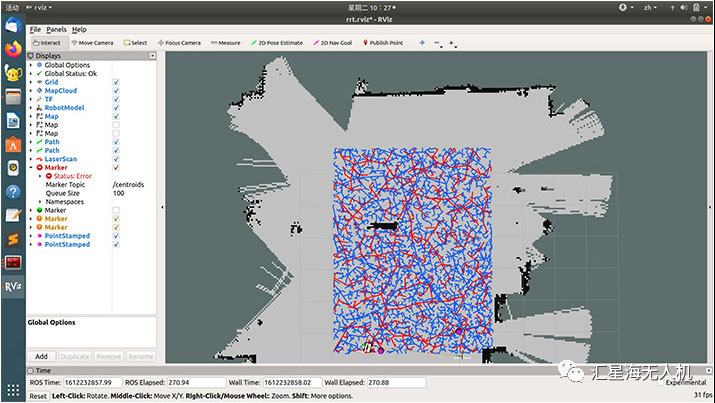The image size is (715, 403).
Task: Click the Add display button
Action: (x=41, y=356)
